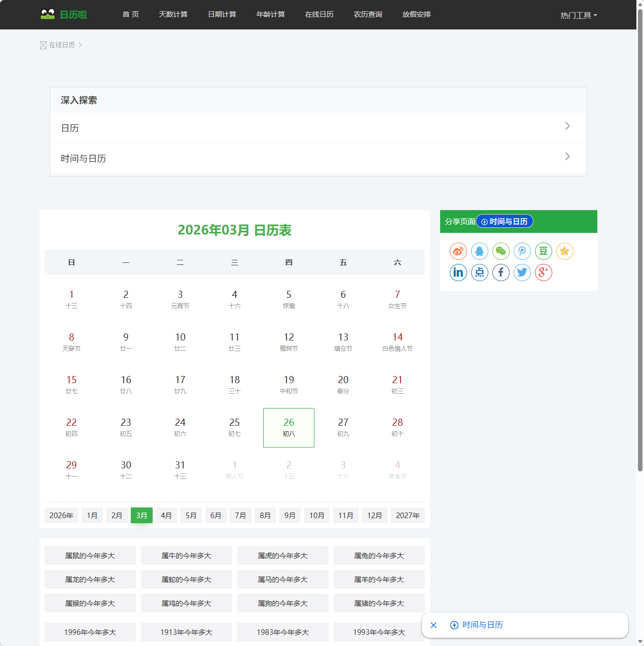Expand the 时间与日历 explore row
The image size is (644, 646).
(318, 158)
